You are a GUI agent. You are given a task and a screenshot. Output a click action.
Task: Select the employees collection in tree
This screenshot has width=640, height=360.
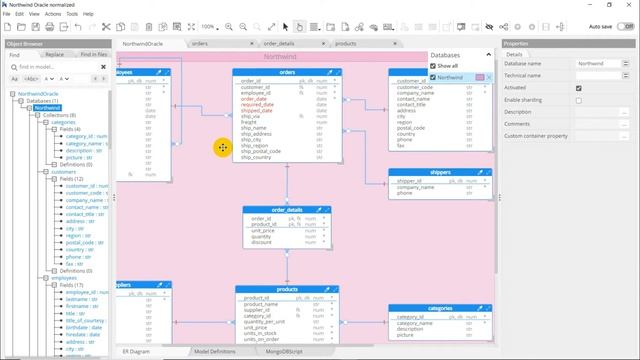64,278
